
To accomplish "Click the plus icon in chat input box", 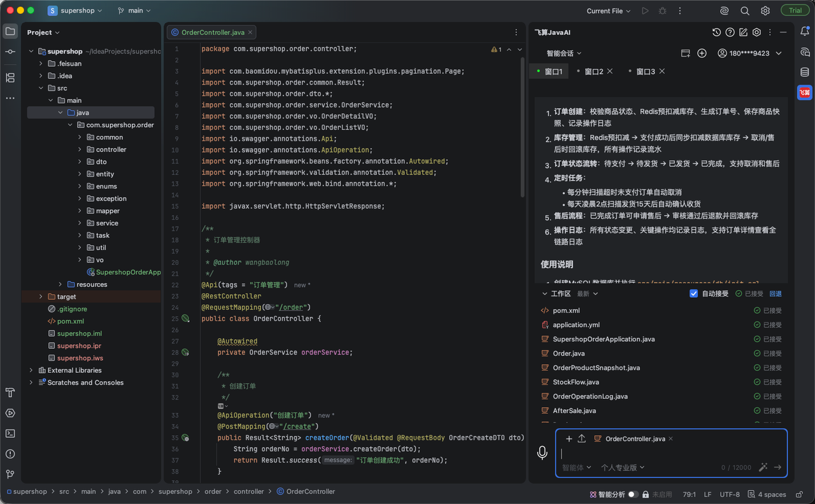I will pos(569,438).
